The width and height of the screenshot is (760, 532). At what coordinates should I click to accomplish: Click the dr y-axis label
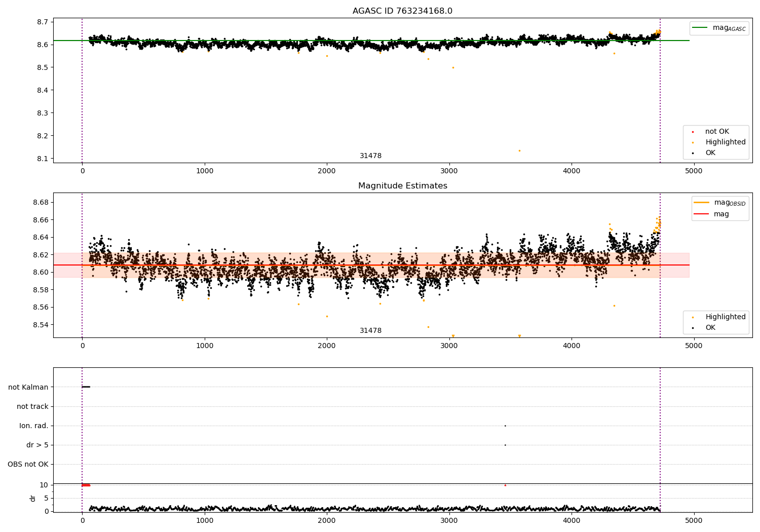click(x=33, y=498)
